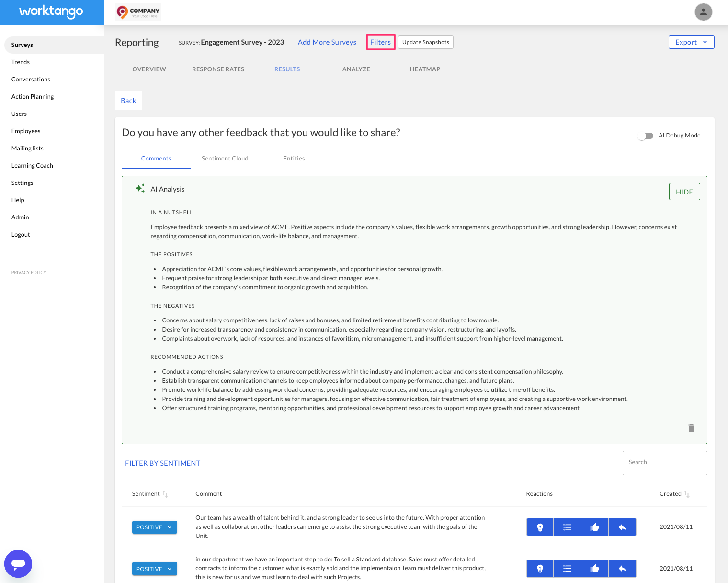Screen dimensions: 728x583
Task: Click reply arrow on the second comment
Action: pyautogui.click(x=622, y=569)
